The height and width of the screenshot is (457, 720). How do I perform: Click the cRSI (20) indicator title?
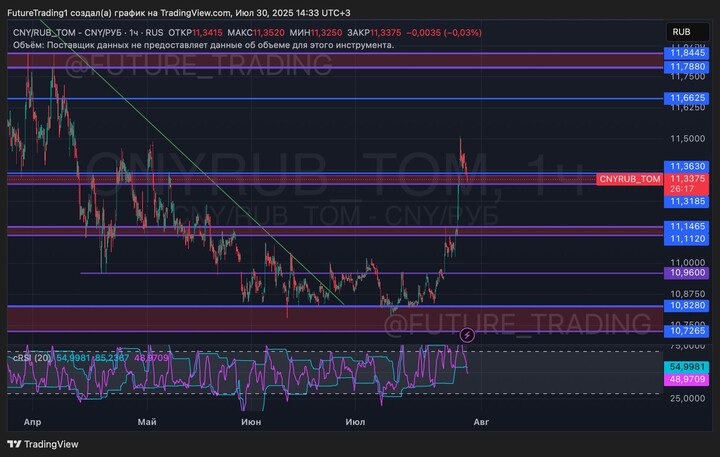tap(32, 358)
